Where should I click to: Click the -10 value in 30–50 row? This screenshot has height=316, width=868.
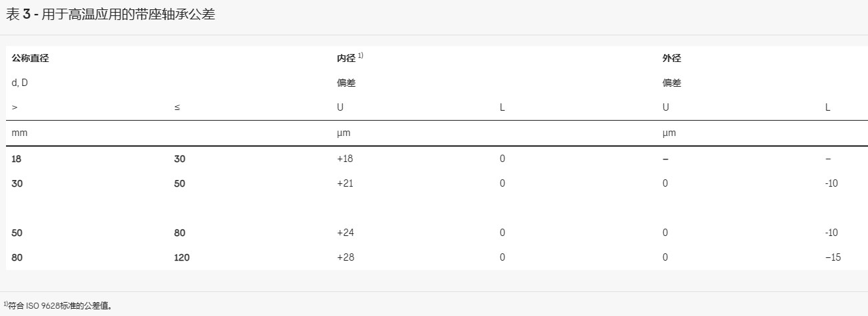(831, 183)
